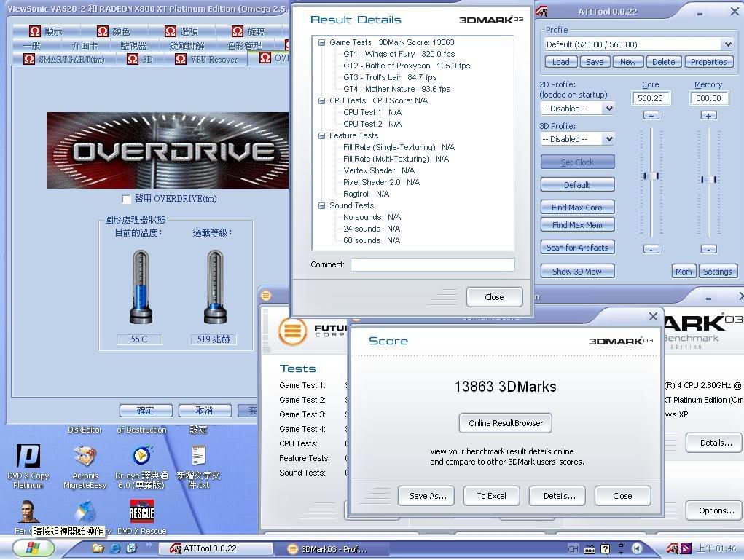
Task: Click the ATITool title bar icon
Action: click(541, 11)
